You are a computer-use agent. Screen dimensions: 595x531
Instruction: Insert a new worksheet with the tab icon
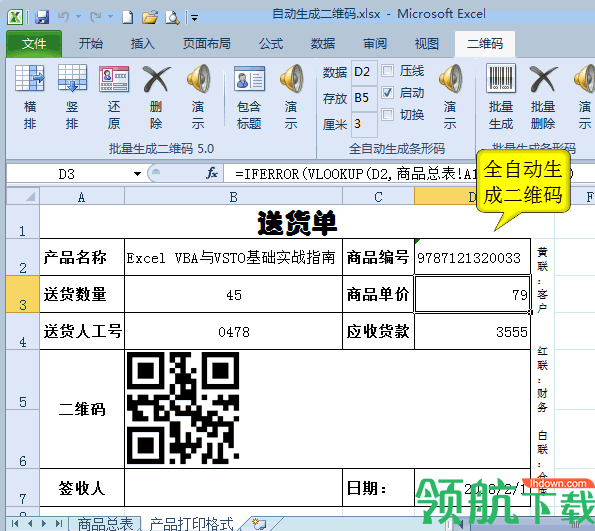(260, 524)
